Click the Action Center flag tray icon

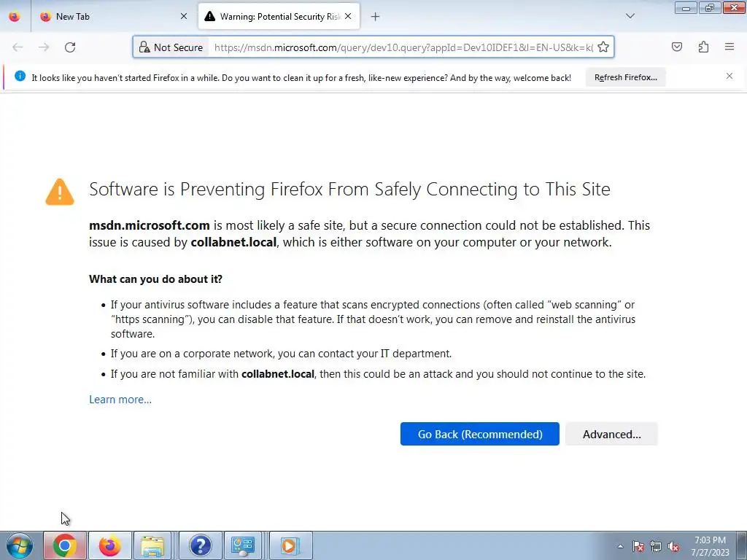tap(638, 547)
